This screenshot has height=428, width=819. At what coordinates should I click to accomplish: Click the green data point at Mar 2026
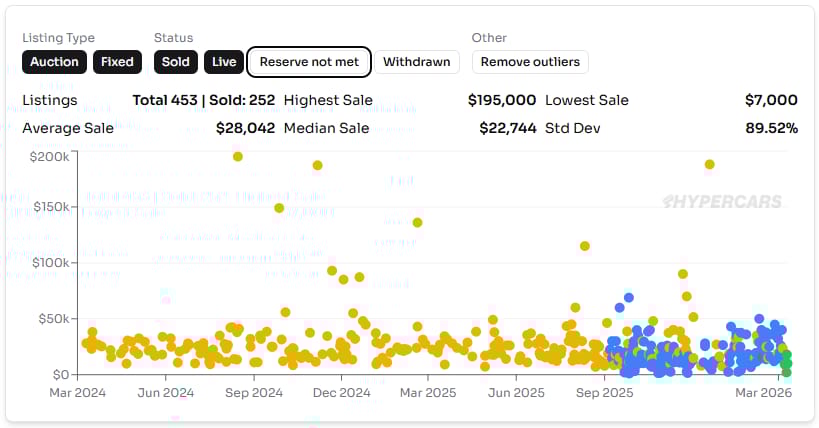[x=786, y=356]
